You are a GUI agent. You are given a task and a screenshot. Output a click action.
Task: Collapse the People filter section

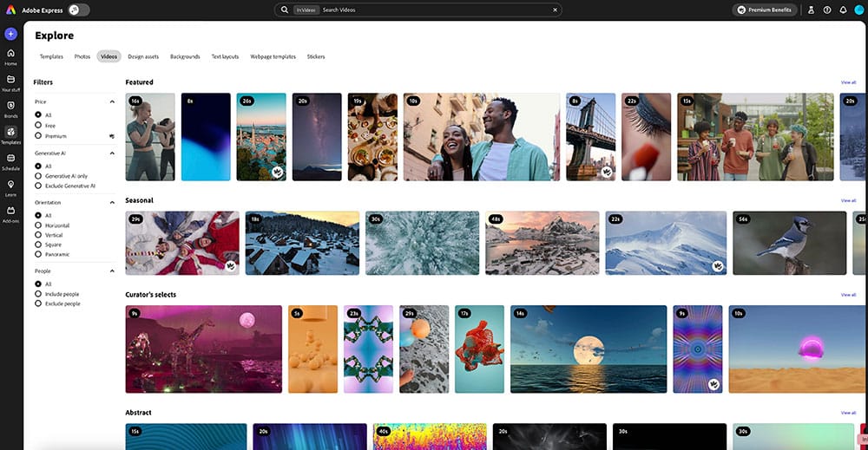[112, 271]
